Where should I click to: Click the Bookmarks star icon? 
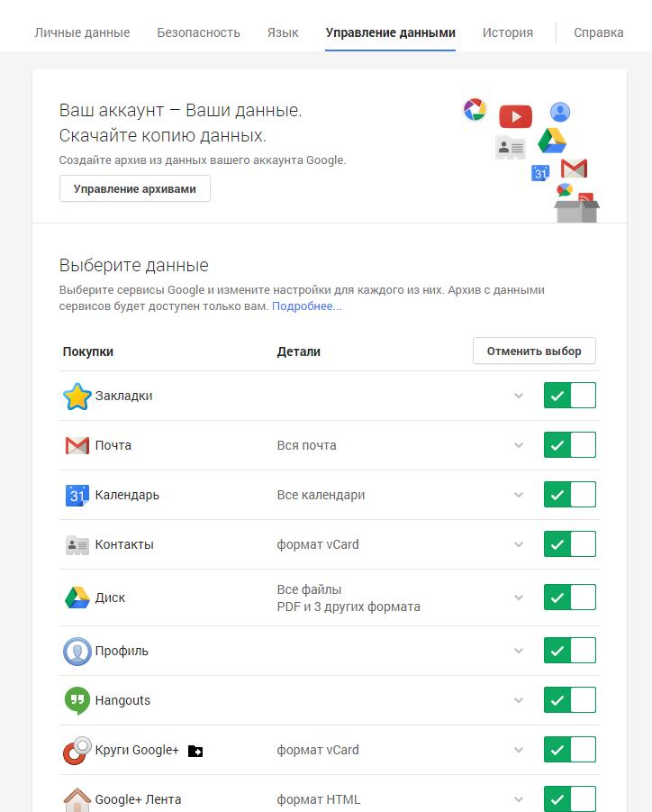click(77, 397)
